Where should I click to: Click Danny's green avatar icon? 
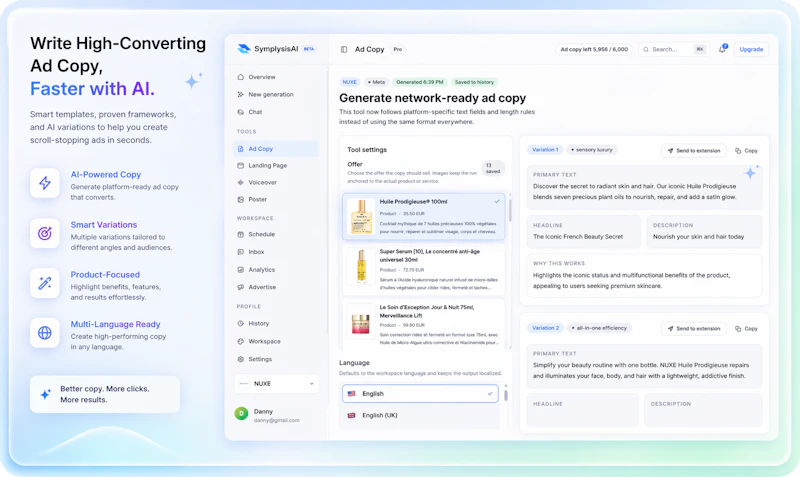pos(241,414)
